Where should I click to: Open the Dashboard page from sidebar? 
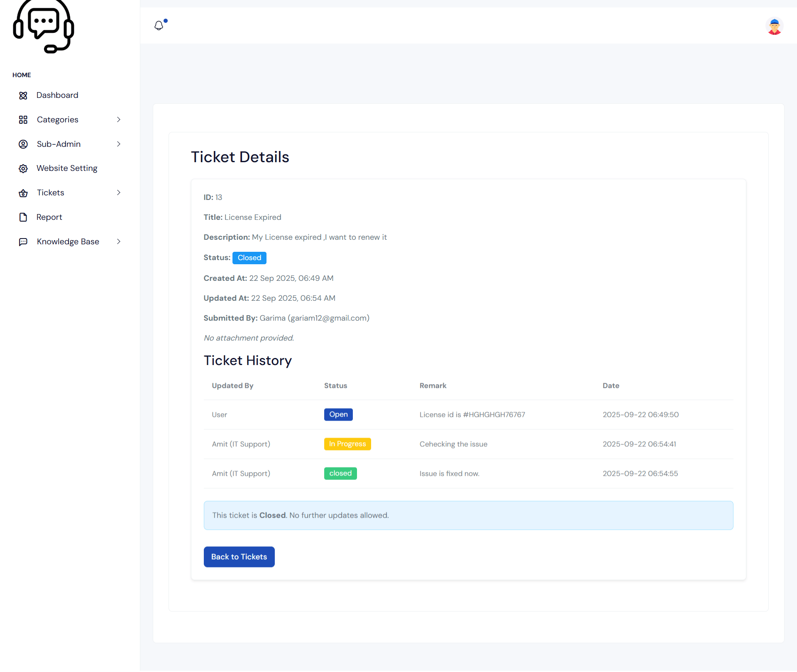[x=57, y=95]
